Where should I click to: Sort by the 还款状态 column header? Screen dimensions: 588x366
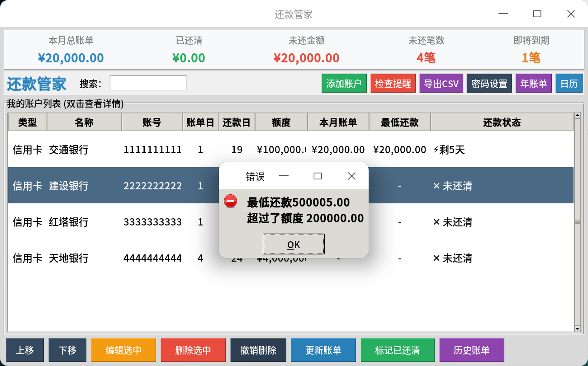point(502,122)
